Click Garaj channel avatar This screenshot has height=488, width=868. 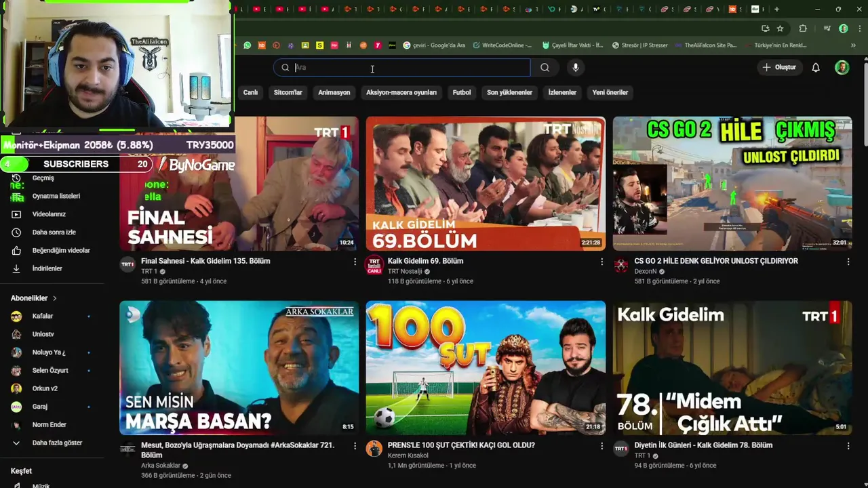point(16,407)
